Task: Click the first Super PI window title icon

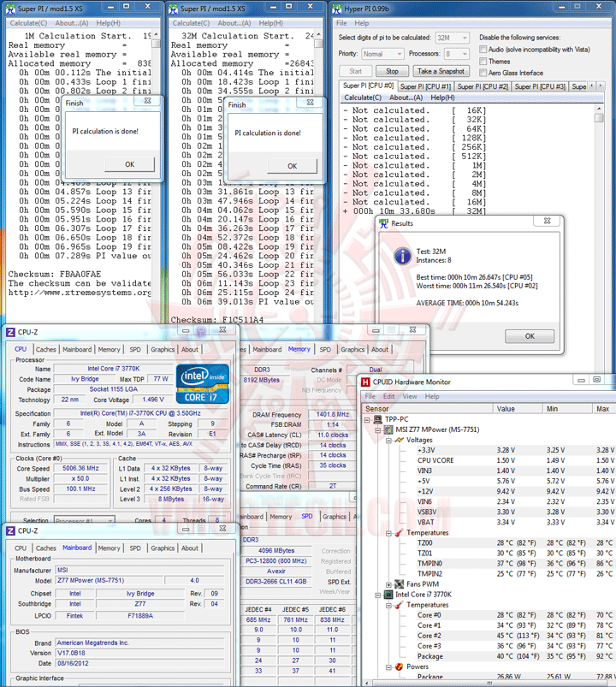Action: pos(10,9)
